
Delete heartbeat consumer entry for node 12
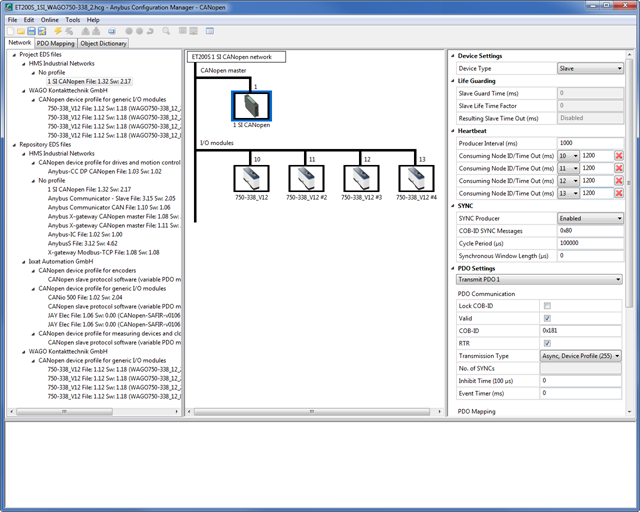(x=619, y=181)
